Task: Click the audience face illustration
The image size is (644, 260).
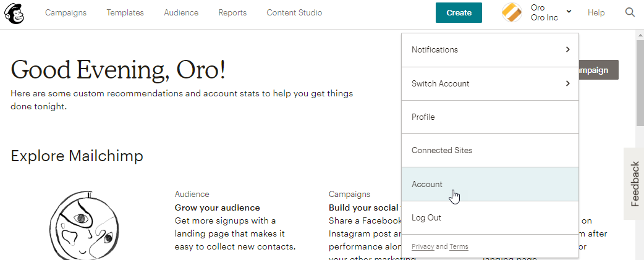Action: point(84,227)
